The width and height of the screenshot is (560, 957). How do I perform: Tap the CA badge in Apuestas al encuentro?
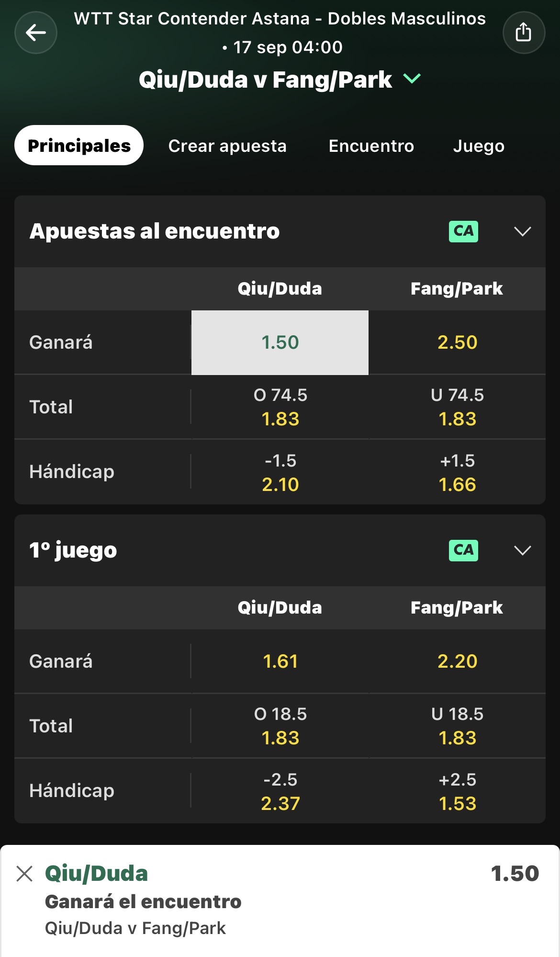click(463, 231)
